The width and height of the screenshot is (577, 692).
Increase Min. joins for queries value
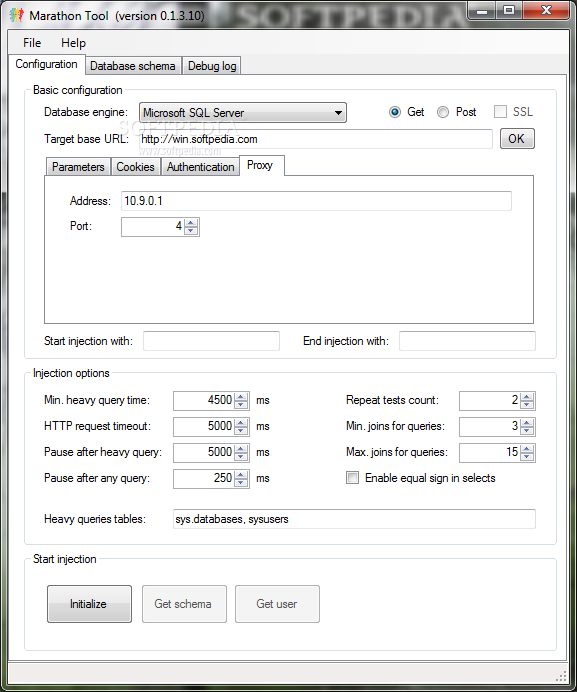coord(527,422)
